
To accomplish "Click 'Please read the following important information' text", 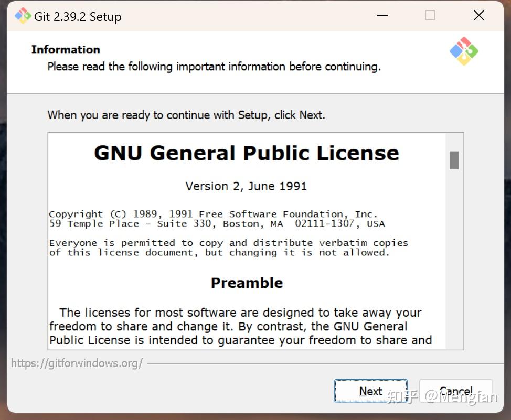I will 214,67.
